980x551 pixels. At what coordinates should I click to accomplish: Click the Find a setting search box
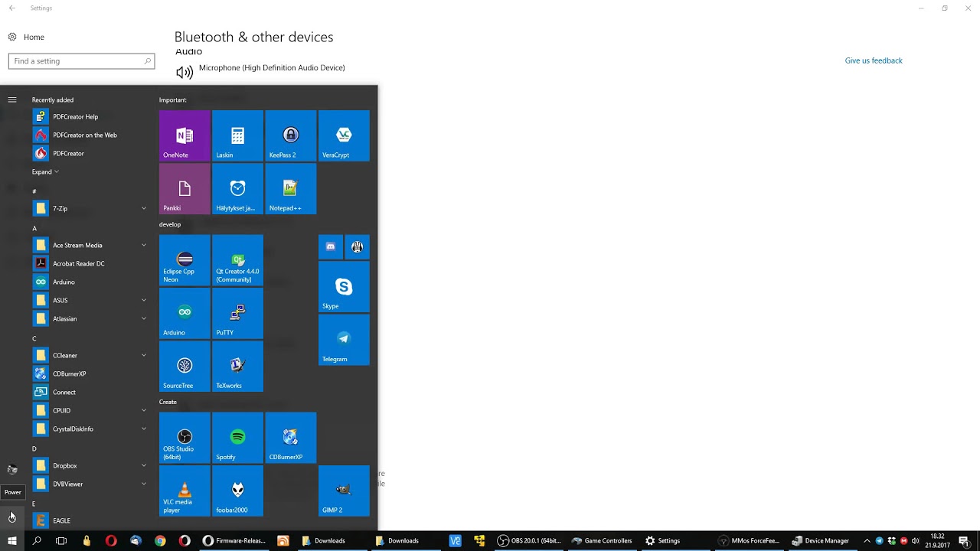[x=81, y=61]
